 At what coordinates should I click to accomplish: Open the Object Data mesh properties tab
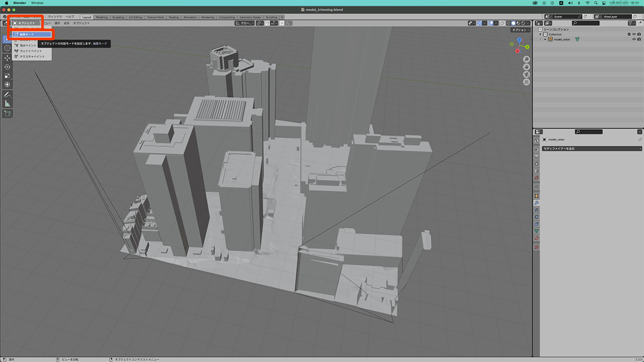[537, 231]
